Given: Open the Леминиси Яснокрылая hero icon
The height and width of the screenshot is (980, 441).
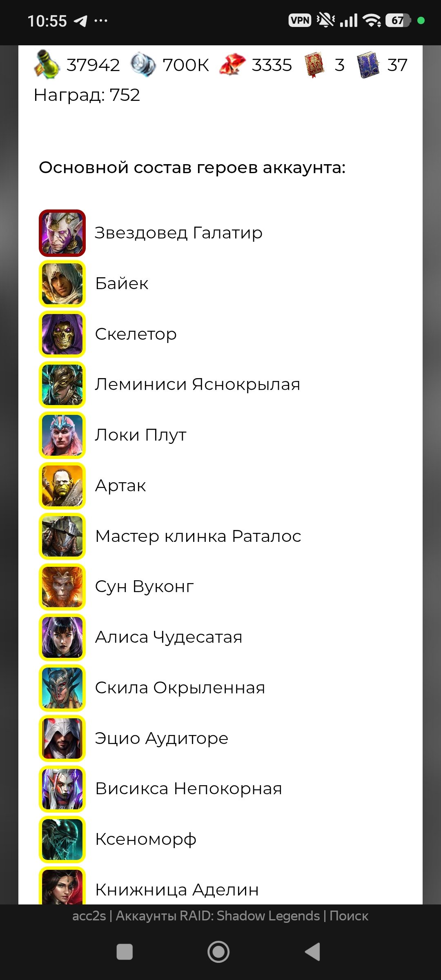Looking at the screenshot, I should pyautogui.click(x=62, y=385).
